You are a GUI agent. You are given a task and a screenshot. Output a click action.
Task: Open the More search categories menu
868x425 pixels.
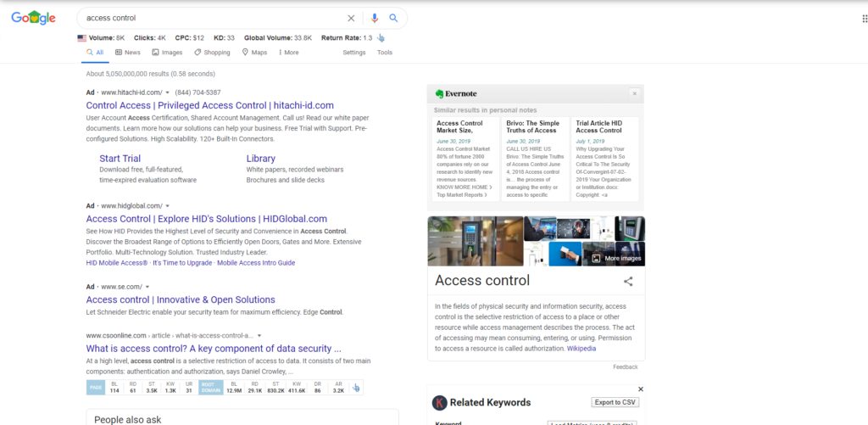[x=288, y=52]
